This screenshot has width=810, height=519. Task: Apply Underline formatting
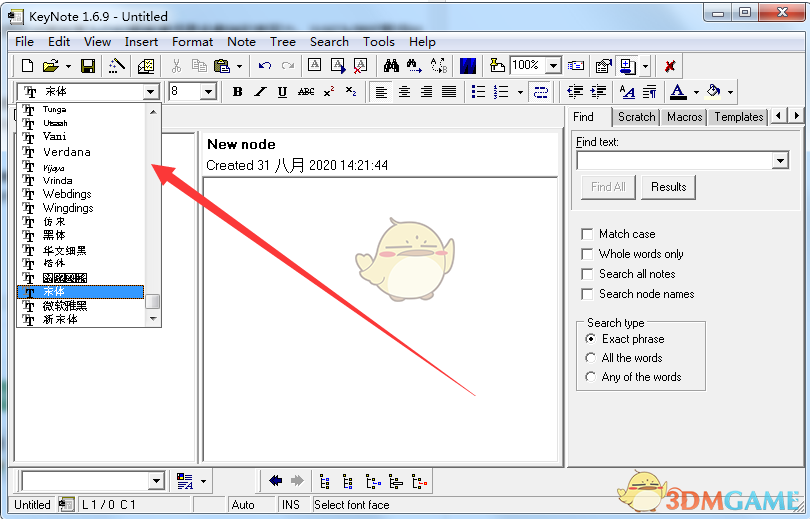click(283, 92)
